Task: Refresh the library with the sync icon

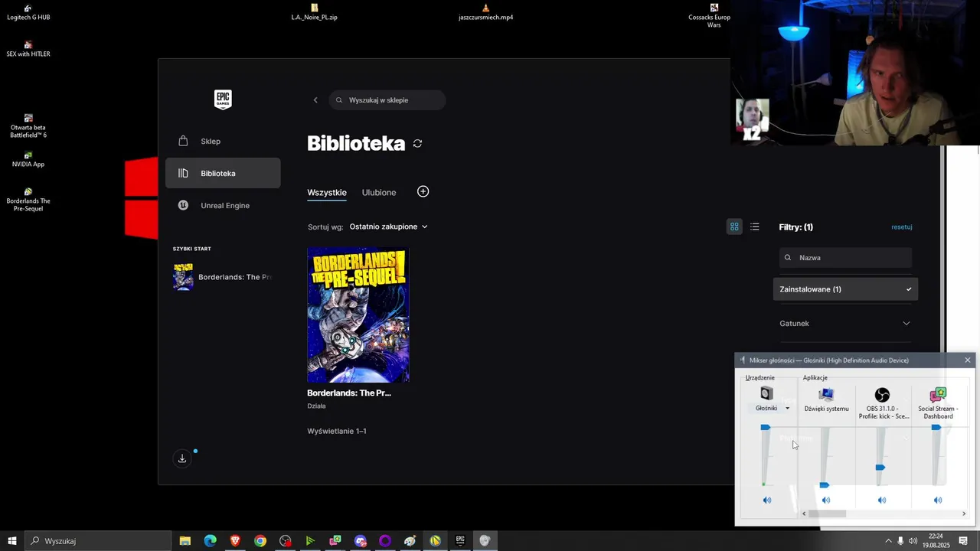Action: [417, 143]
